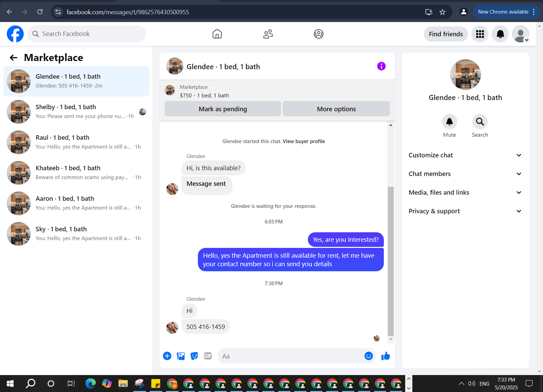This screenshot has height=392, width=543.
Task: Open more actions plus icon in composer
Action: tap(167, 356)
